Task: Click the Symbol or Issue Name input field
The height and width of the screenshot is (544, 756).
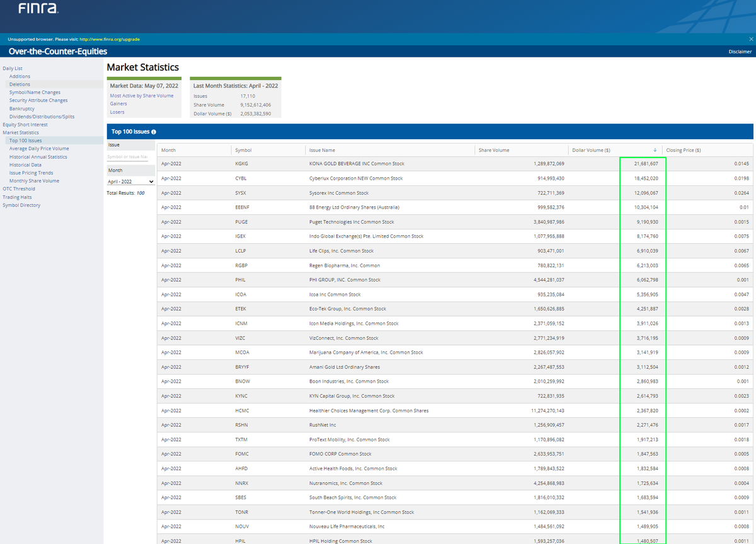Action: (127, 156)
